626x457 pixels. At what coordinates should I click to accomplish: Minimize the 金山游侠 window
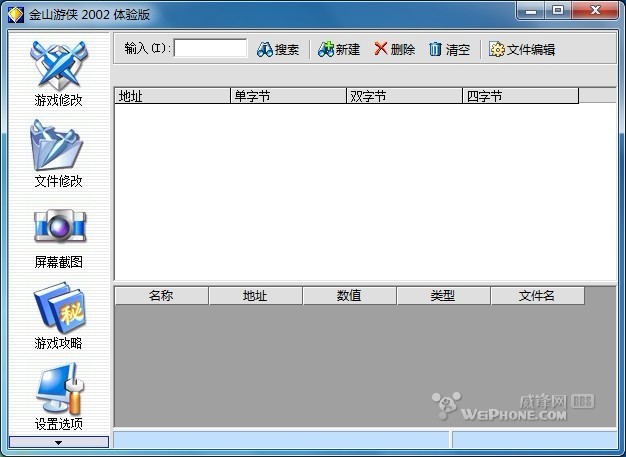coord(531,11)
